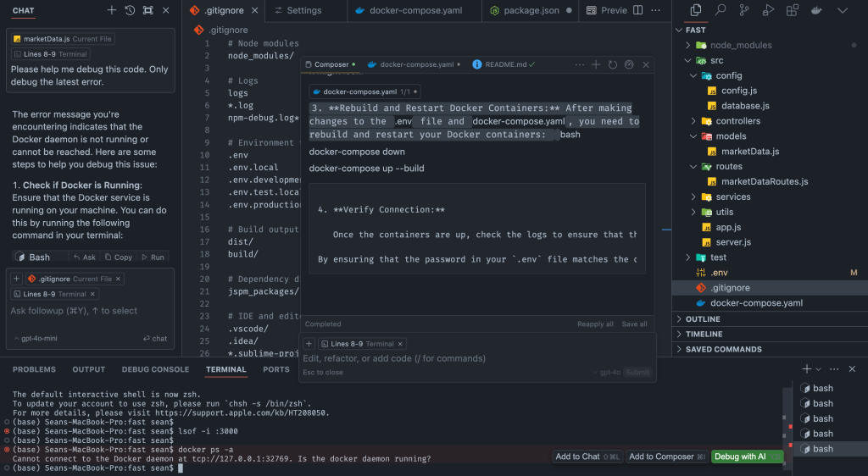Image resolution: width=868 pixels, height=476 pixels.
Task: Open terminal panel more actions ellipsis
Action: click(834, 368)
